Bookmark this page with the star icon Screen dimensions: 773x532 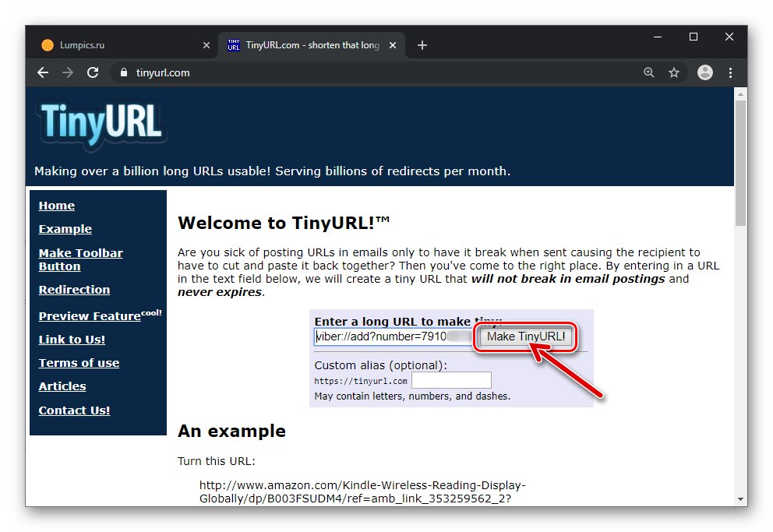point(674,73)
